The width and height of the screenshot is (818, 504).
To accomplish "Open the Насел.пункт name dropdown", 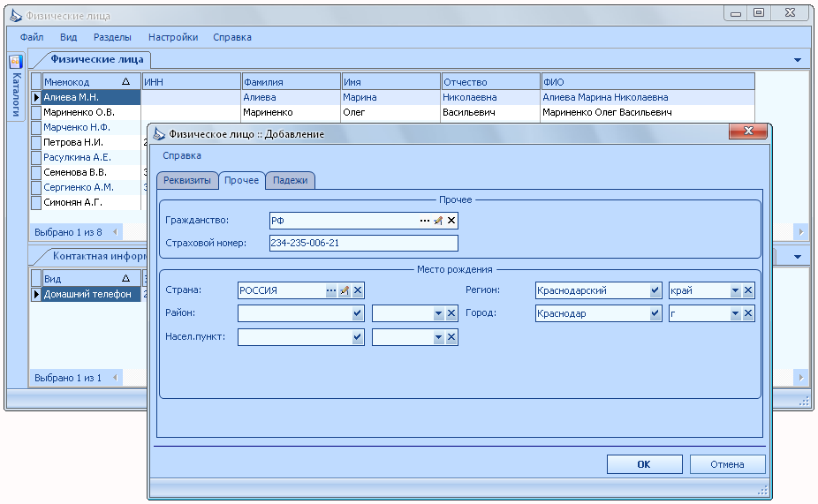I will [x=358, y=337].
